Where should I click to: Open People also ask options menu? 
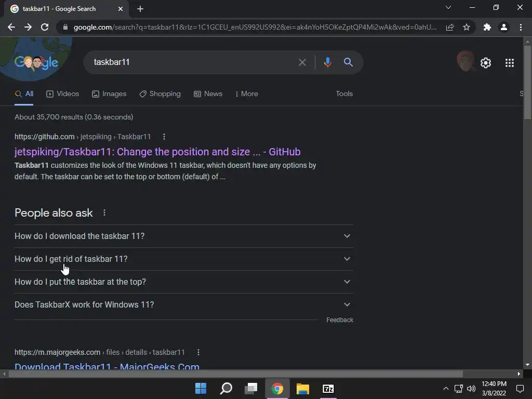[x=104, y=212]
